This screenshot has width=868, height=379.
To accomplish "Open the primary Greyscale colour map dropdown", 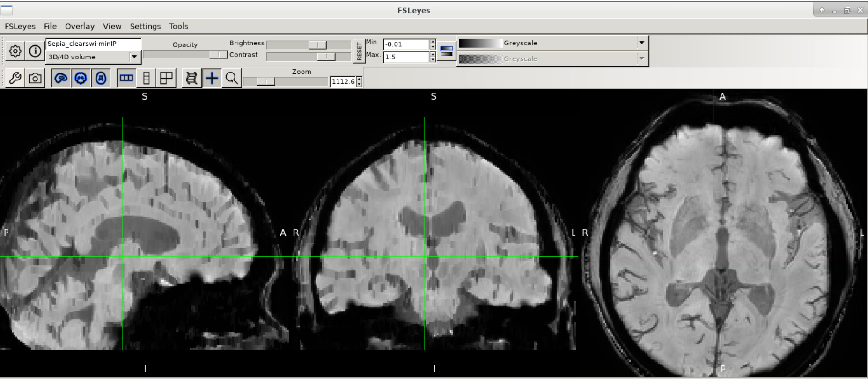I will click(552, 43).
